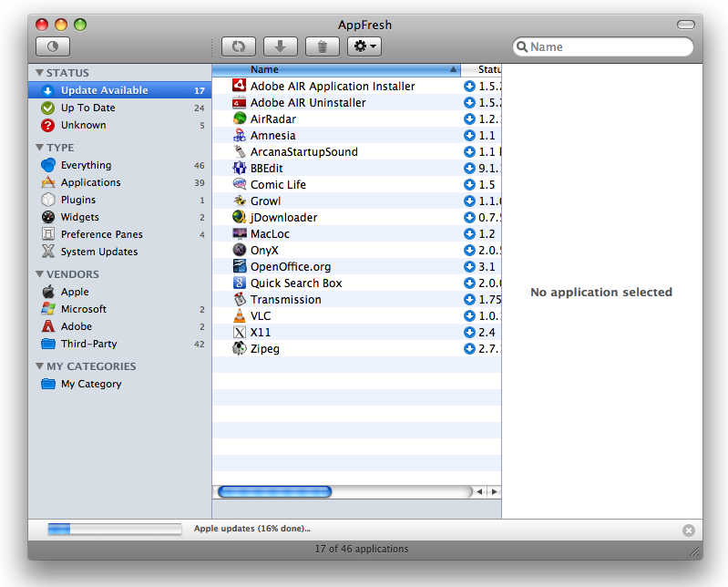The height and width of the screenshot is (587, 728).
Task: Click Adobe AIR Uninstaller icon
Action: 239,103
